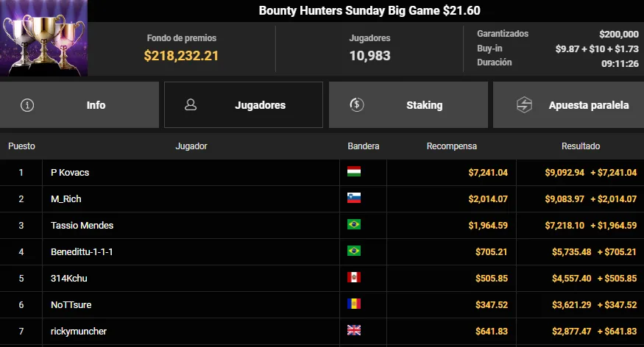Click the Info circle icon
This screenshot has width=644, height=347.
[x=27, y=105]
